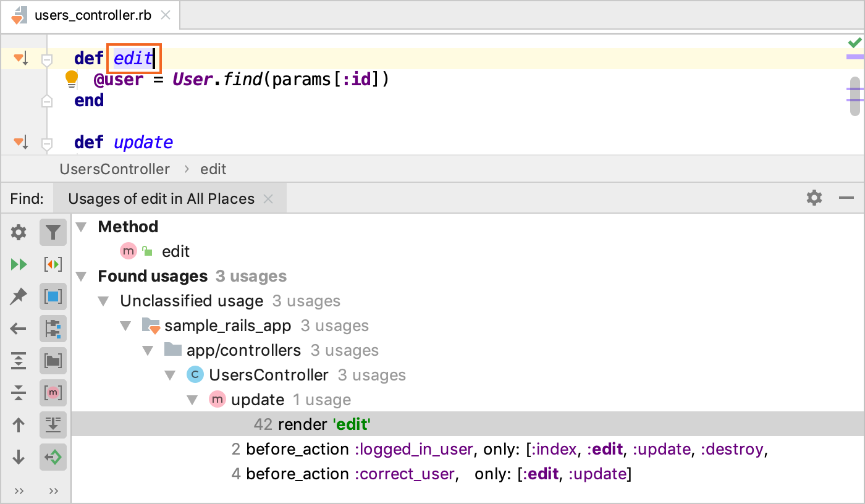The height and width of the screenshot is (504, 865).
Task: Click User.find call in editor
Action: 217,80
